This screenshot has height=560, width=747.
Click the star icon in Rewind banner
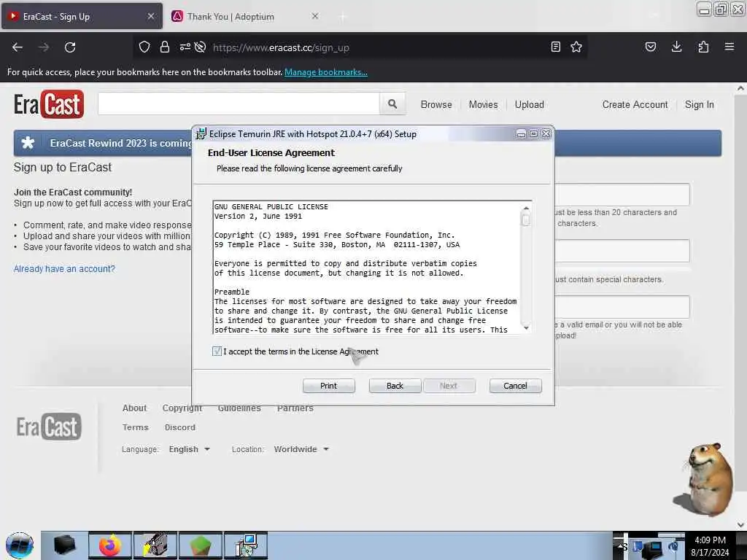point(28,143)
